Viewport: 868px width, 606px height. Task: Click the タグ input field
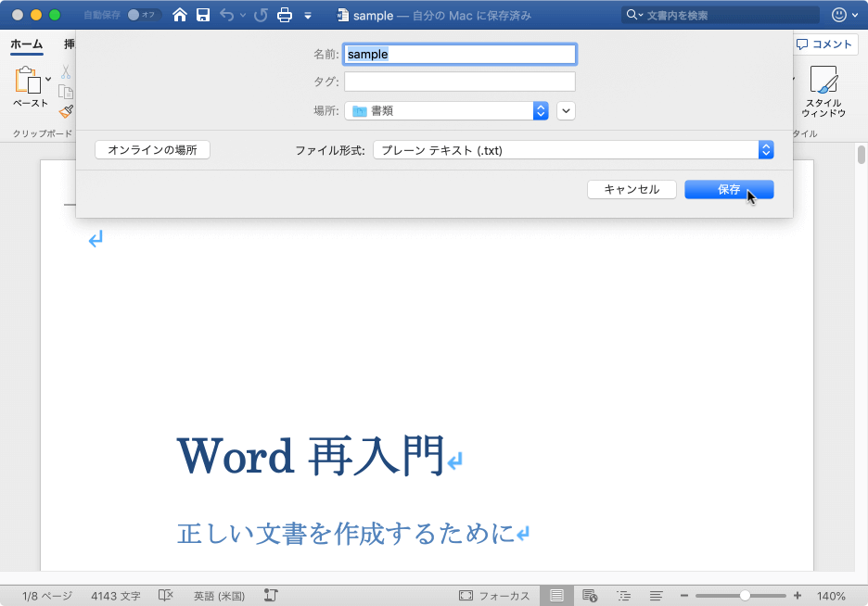(x=459, y=82)
